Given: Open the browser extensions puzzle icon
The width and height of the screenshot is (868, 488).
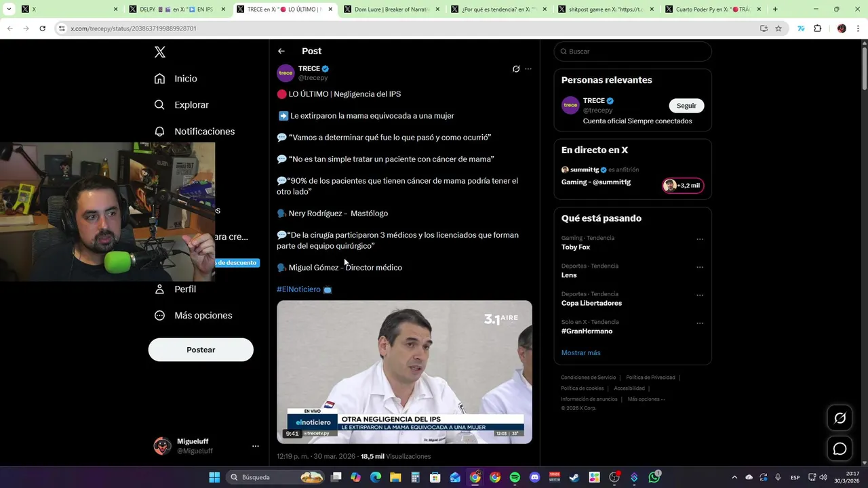Looking at the screenshot, I should (817, 28).
